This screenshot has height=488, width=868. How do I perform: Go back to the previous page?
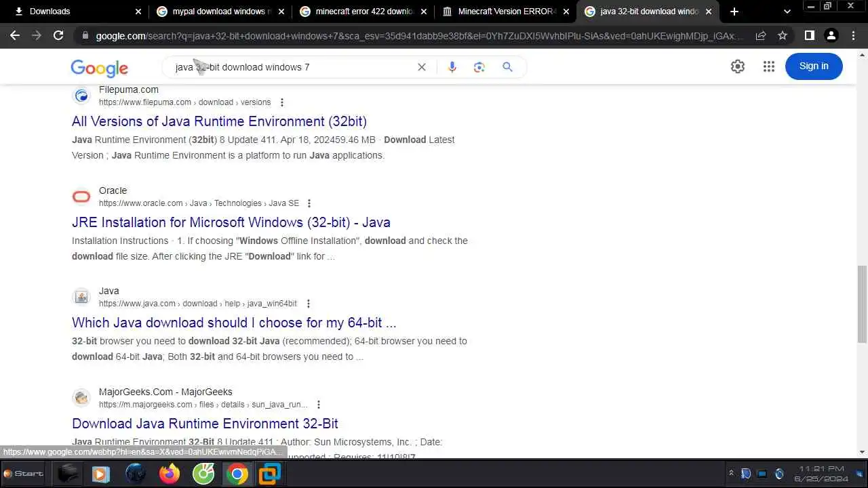pyautogui.click(x=15, y=35)
